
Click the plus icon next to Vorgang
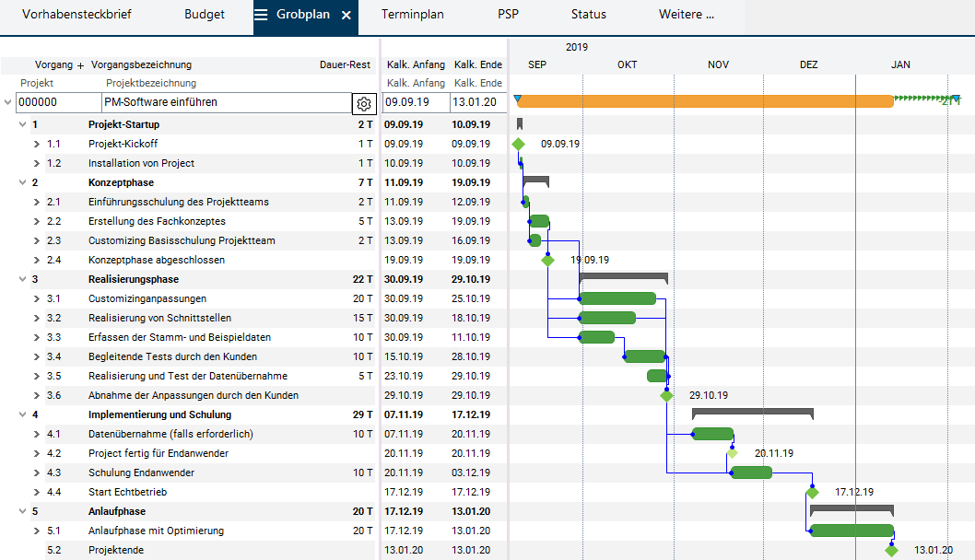coord(80,65)
